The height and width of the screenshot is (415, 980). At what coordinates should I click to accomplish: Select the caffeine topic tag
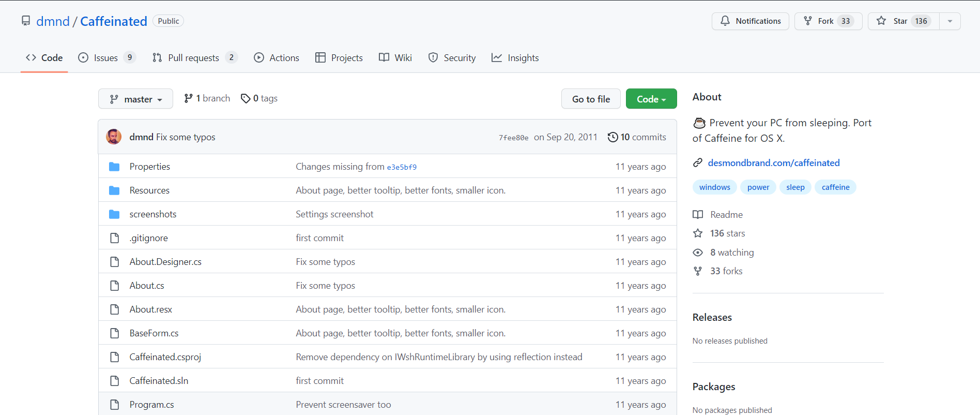(x=835, y=187)
